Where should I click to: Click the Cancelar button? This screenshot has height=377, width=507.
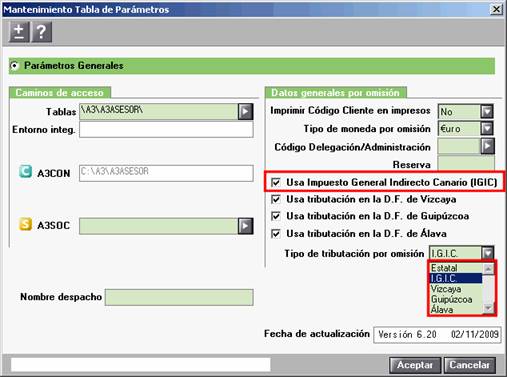pos(470,365)
